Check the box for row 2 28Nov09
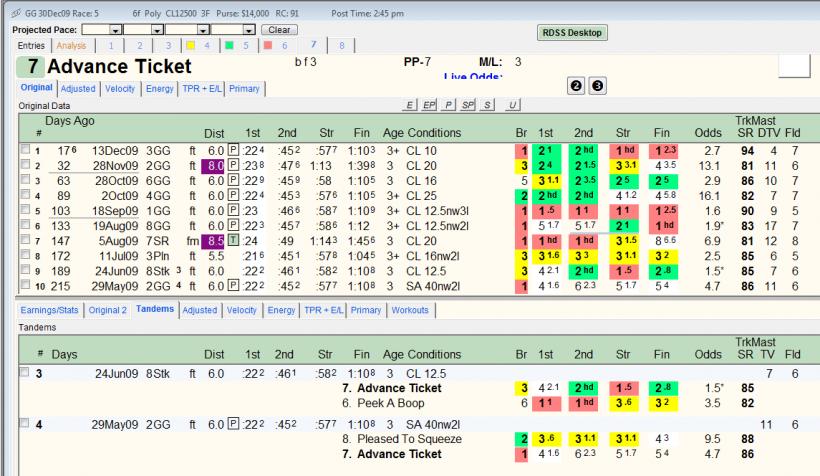Viewport: 820px width, 476px height. pos(25,165)
